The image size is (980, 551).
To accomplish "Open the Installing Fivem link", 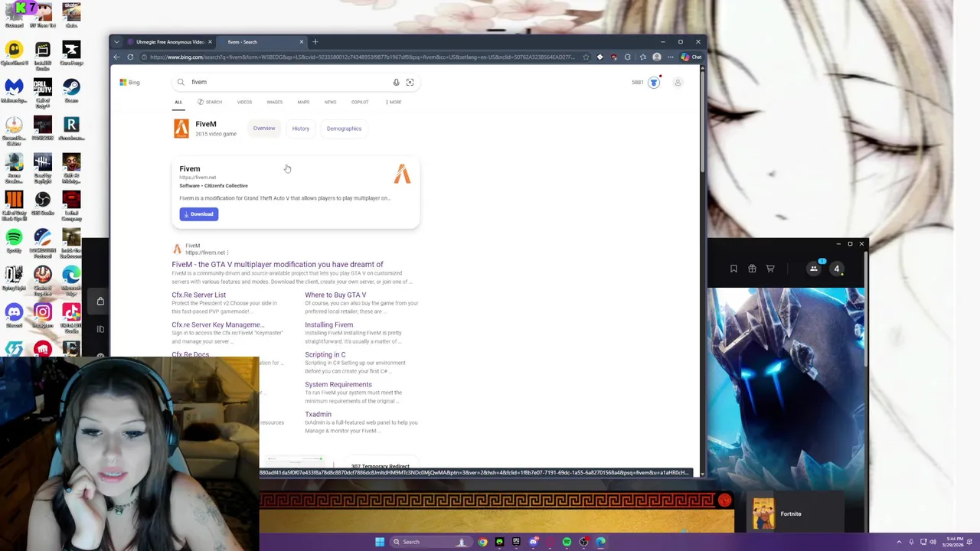I will pyautogui.click(x=328, y=324).
